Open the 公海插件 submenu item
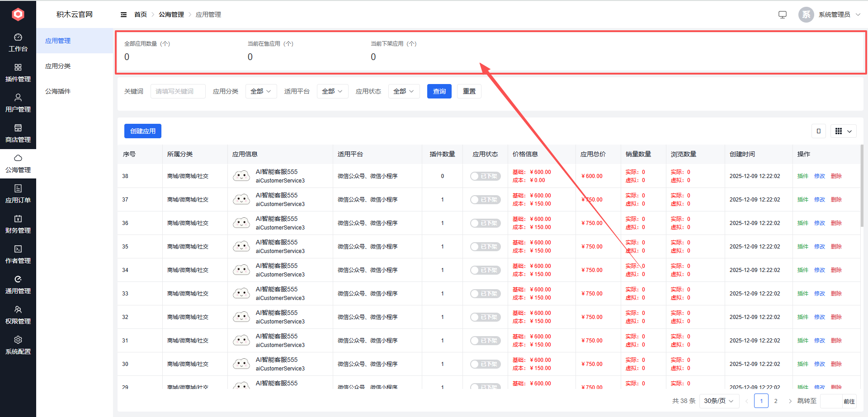Viewport: 868px width, 417px height. (58, 91)
